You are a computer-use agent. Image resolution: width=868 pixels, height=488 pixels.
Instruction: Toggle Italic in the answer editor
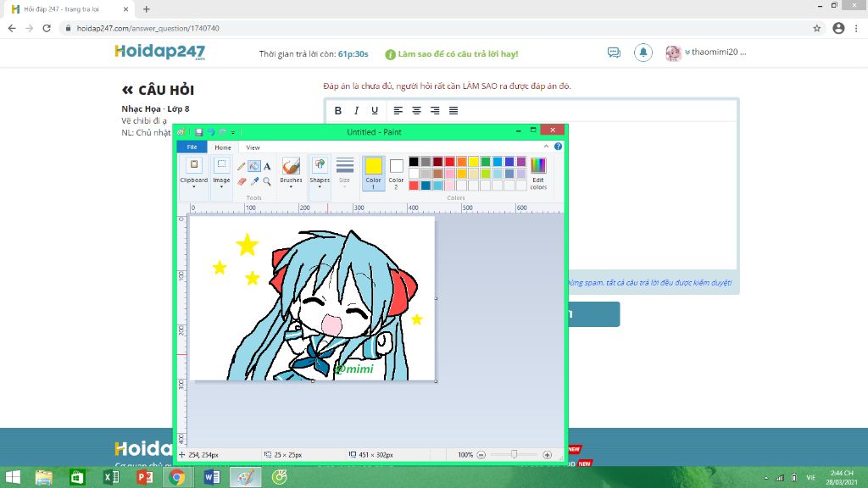coord(357,111)
